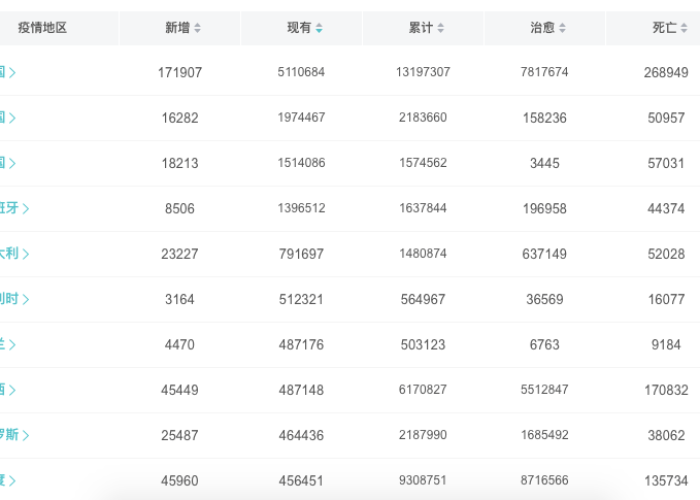Click the 治愈 header label
The width and height of the screenshot is (700, 500).
click(x=542, y=28)
